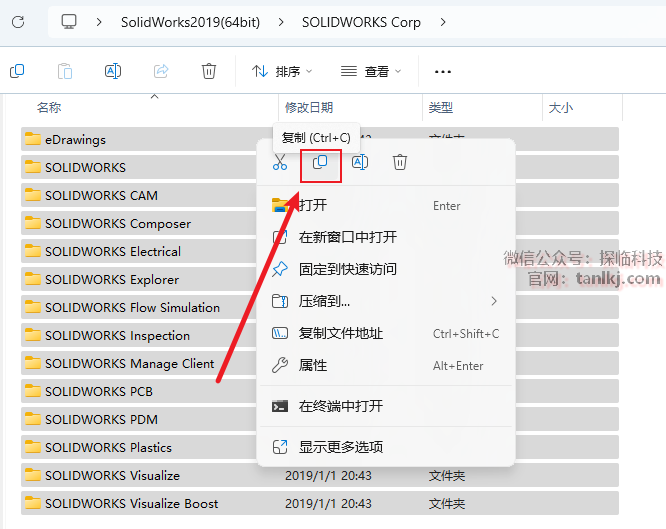
Task: Choose 复制文件地址 menu entry
Action: point(386,334)
